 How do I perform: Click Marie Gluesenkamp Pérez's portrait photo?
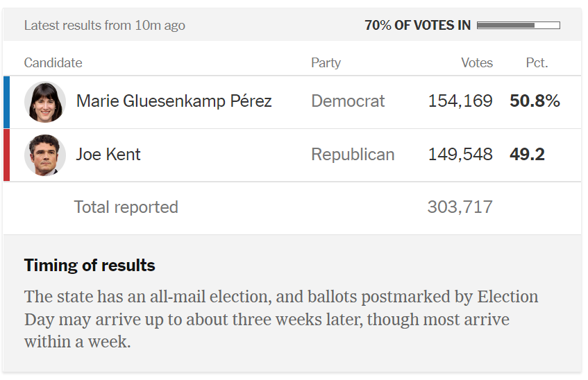click(x=45, y=102)
